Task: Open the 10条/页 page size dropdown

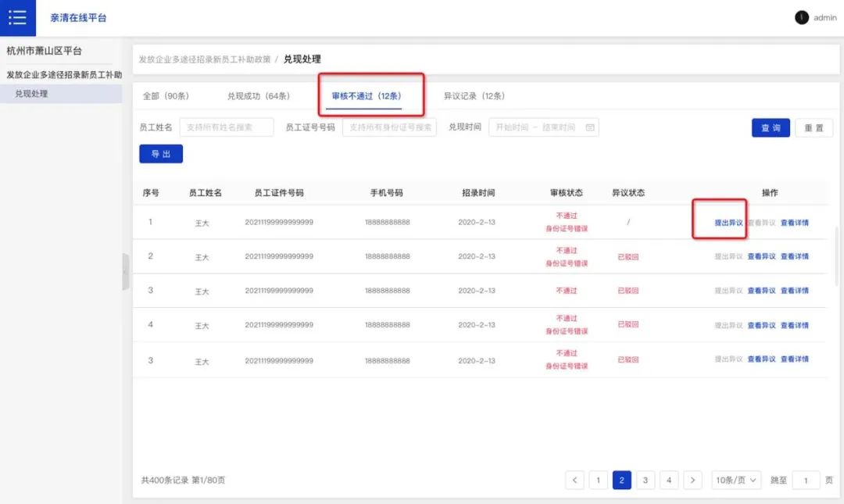Action: click(x=736, y=480)
